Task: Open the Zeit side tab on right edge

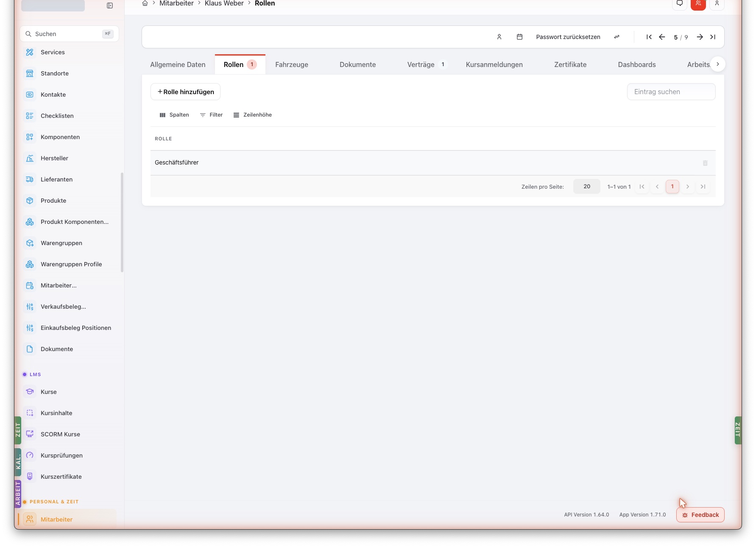Action: pos(738,430)
